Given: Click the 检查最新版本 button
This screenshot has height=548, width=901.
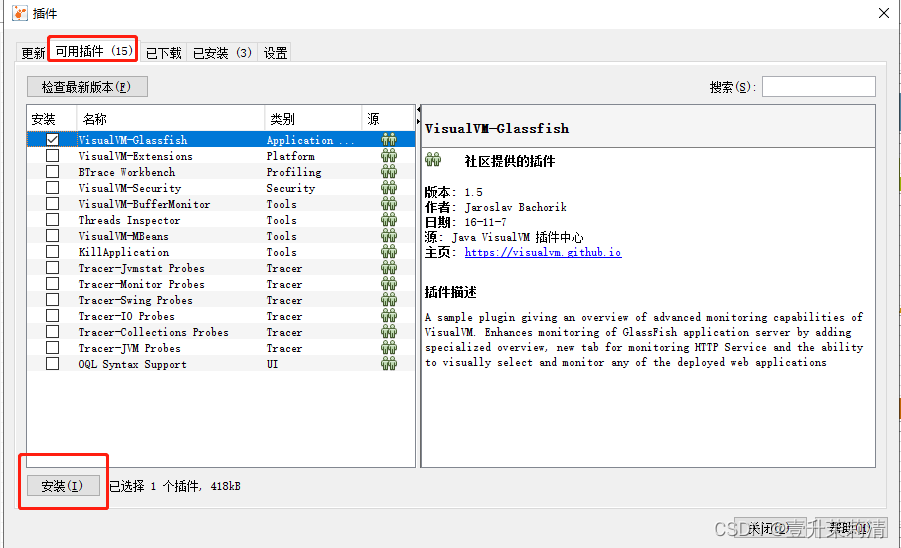Looking at the screenshot, I should pos(87,87).
